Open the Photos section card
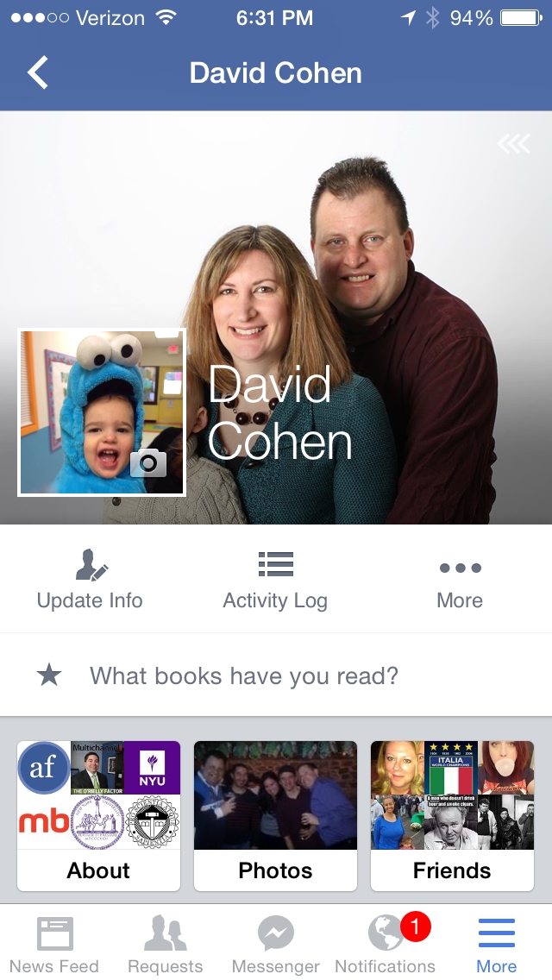The width and height of the screenshot is (552, 980). pos(276,815)
